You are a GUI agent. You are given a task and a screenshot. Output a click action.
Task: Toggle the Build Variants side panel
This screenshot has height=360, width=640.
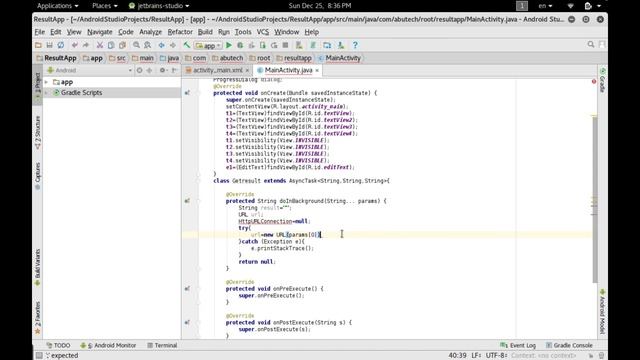tap(38, 267)
